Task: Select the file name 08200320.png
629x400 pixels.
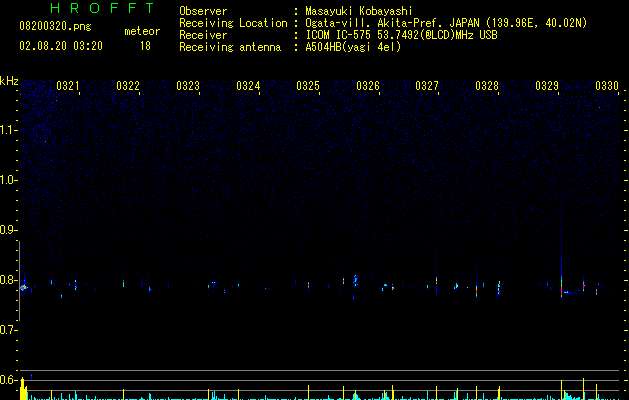Action: tap(55, 27)
